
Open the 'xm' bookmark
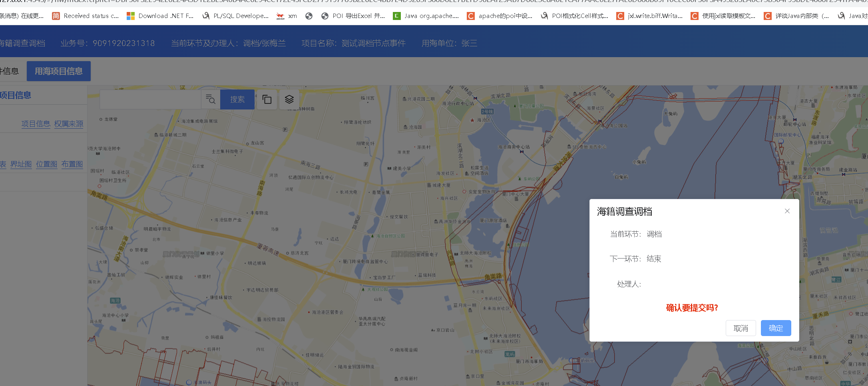[x=287, y=16]
